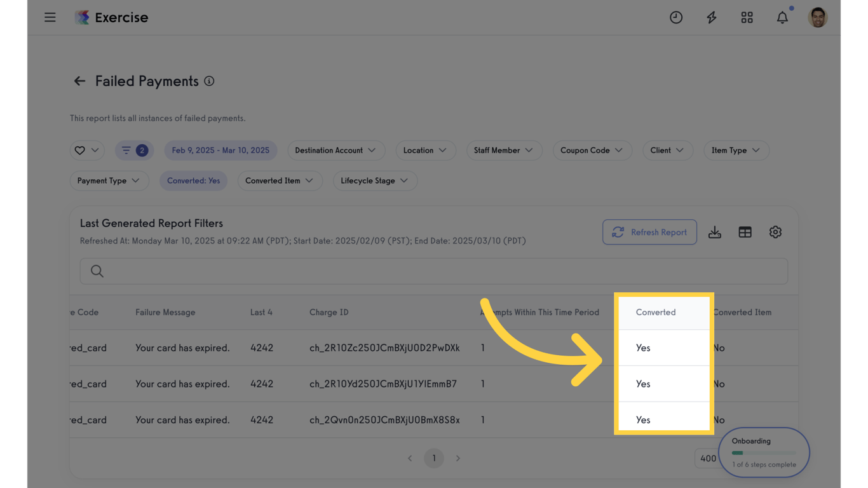Click the Onboarding progress widget
Image resolution: width=868 pixels, height=488 pixels.
click(764, 452)
